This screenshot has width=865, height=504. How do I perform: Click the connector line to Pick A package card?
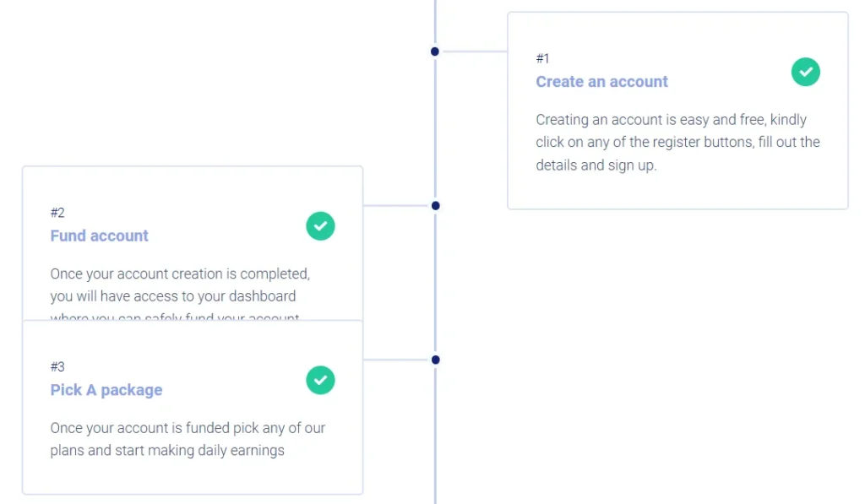pos(397,360)
